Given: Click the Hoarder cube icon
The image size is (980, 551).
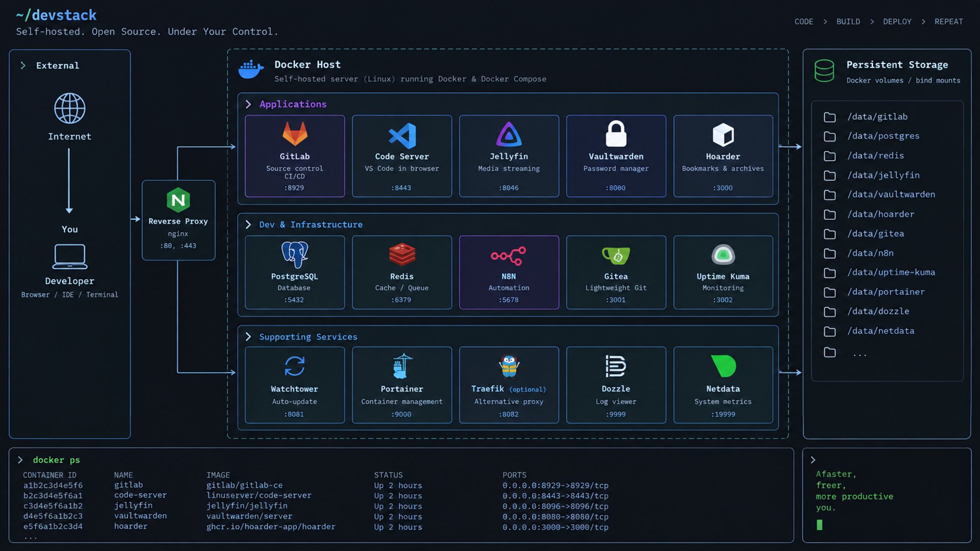Looking at the screenshot, I should click(x=723, y=135).
